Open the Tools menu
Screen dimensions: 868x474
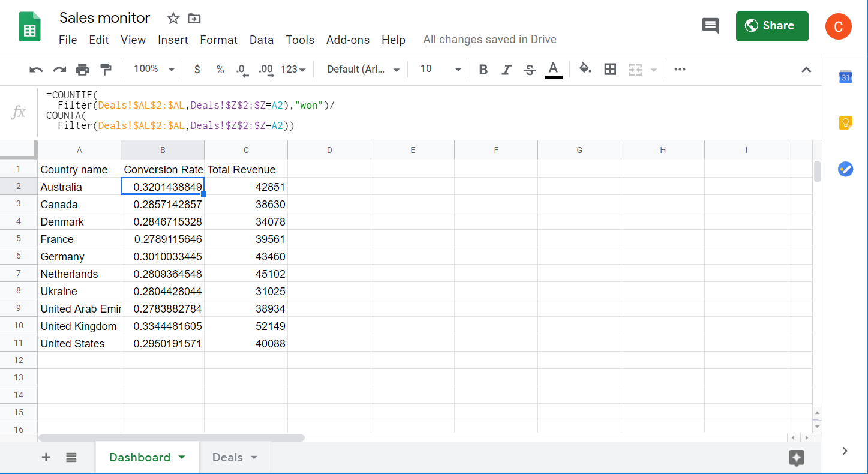pyautogui.click(x=300, y=40)
